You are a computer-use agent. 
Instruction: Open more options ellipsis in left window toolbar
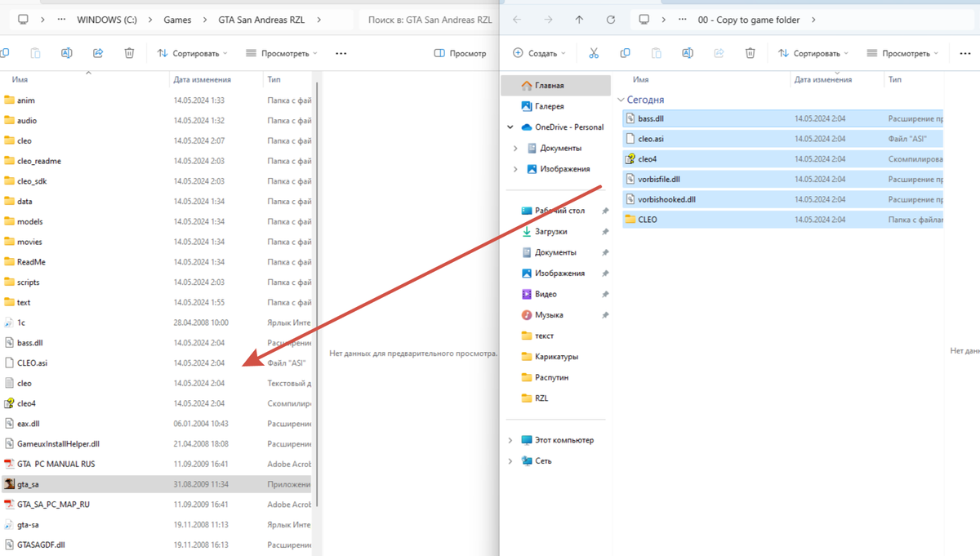[x=341, y=53]
